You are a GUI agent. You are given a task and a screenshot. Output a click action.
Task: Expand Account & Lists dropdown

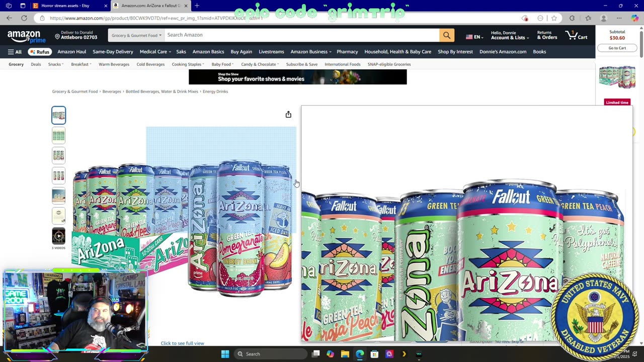tap(510, 35)
